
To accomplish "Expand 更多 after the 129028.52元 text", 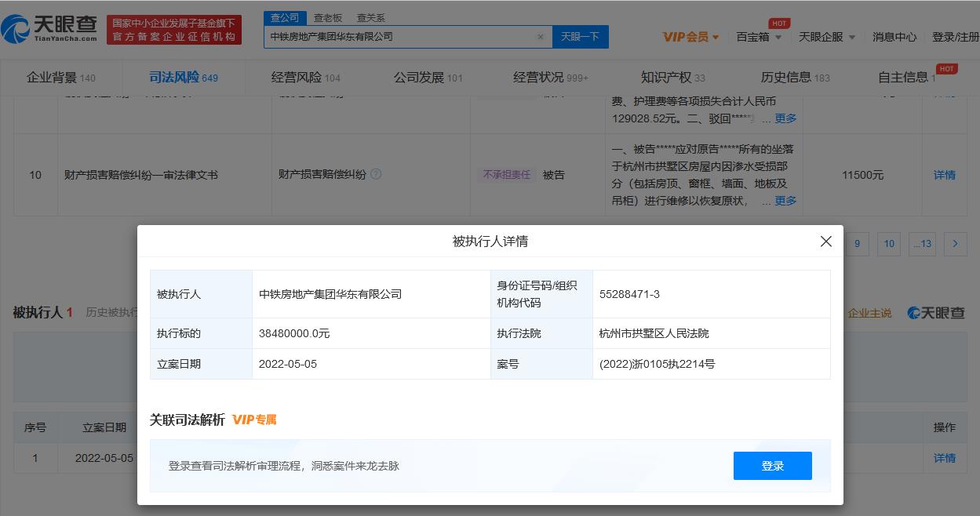I will tap(785, 118).
